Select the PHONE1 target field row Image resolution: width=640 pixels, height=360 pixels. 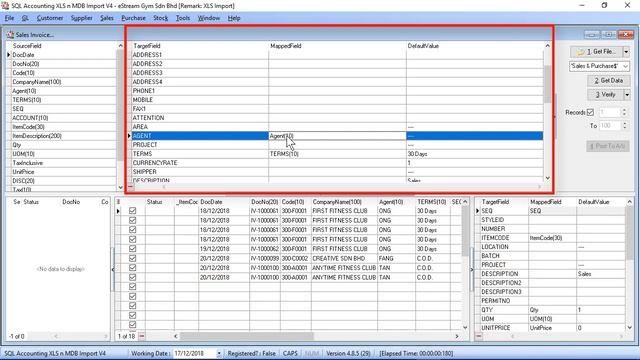pyautogui.click(x=337, y=91)
